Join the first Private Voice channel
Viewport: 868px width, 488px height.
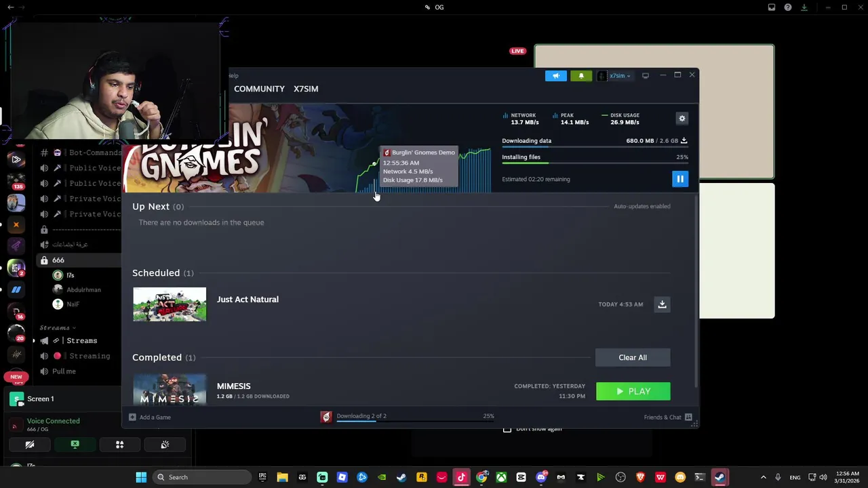tap(80, 199)
